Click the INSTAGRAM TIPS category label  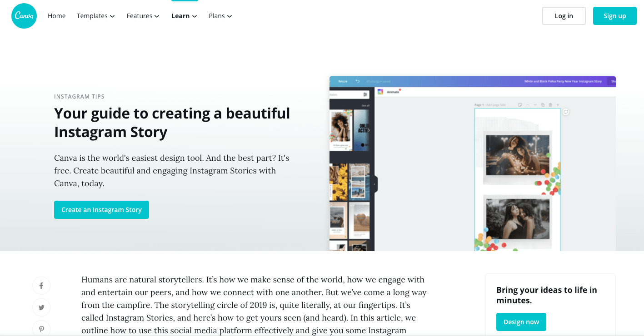pyautogui.click(x=79, y=97)
